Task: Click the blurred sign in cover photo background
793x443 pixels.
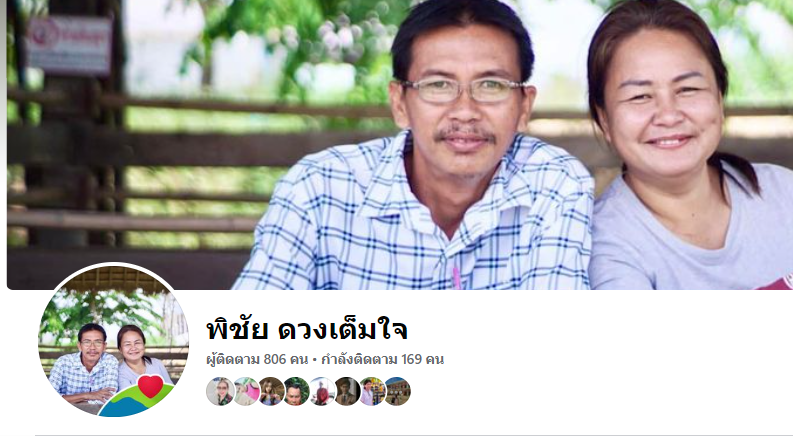Action: click(69, 45)
